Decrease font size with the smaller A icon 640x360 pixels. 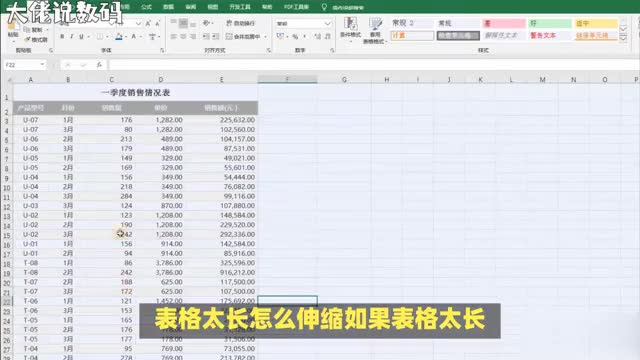tap(158, 24)
